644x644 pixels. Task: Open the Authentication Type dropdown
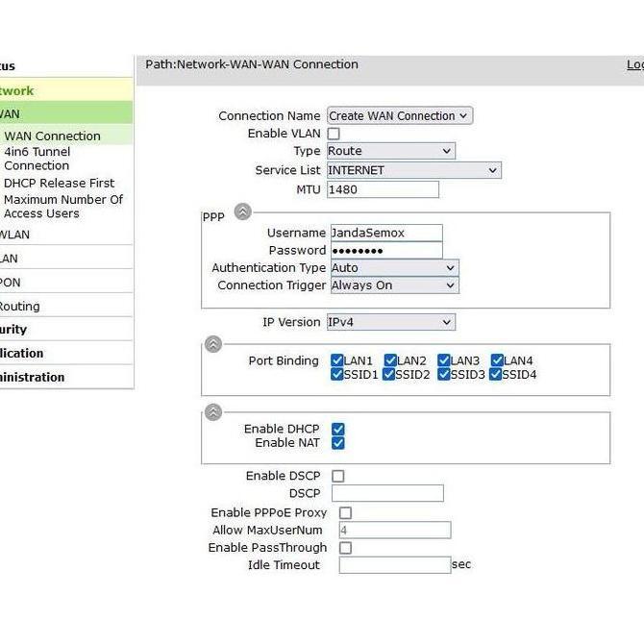coord(393,268)
